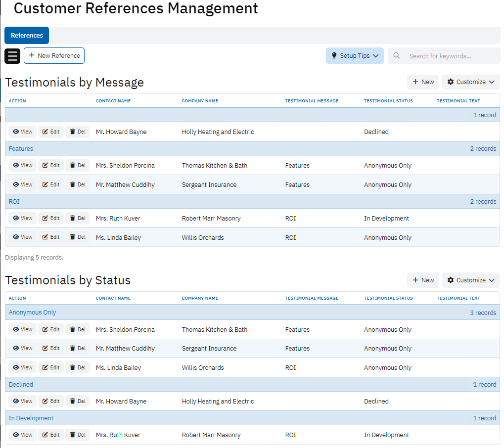Click the search magnifier icon
The width and height of the screenshot is (504, 448).
pos(397,56)
